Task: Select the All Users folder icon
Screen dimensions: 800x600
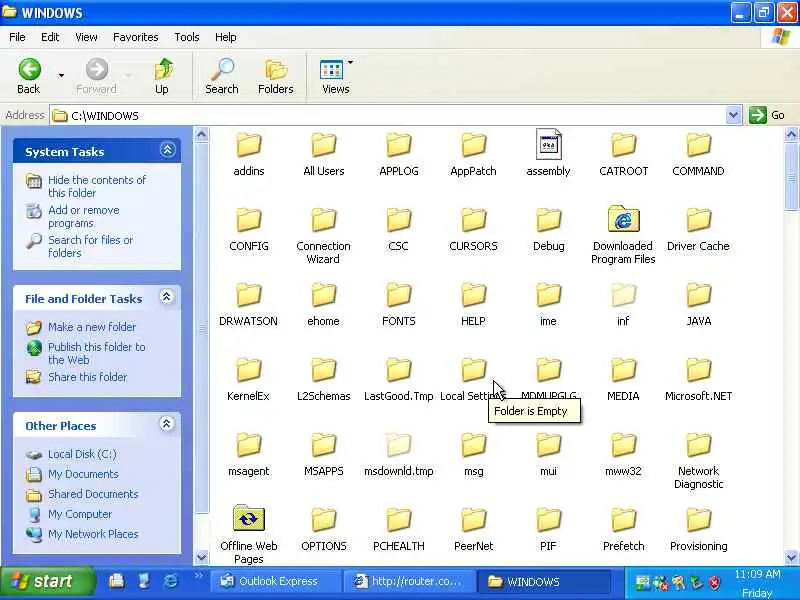Action: point(323,145)
